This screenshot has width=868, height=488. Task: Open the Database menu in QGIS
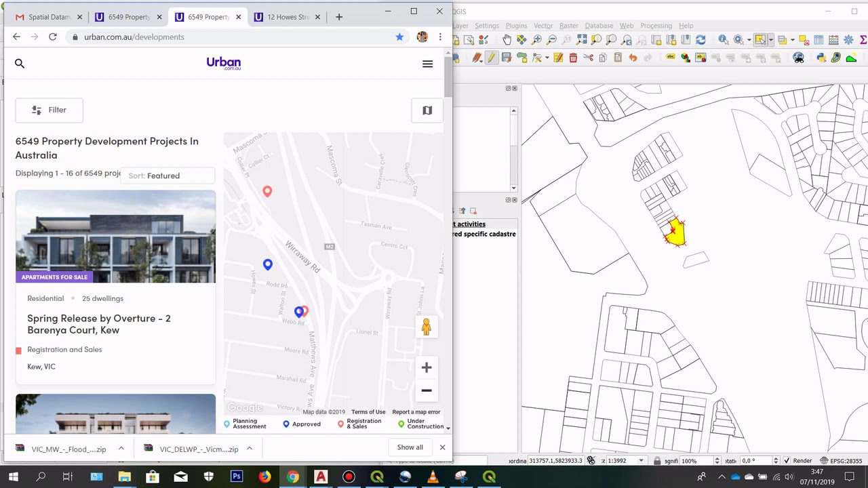[x=599, y=26]
